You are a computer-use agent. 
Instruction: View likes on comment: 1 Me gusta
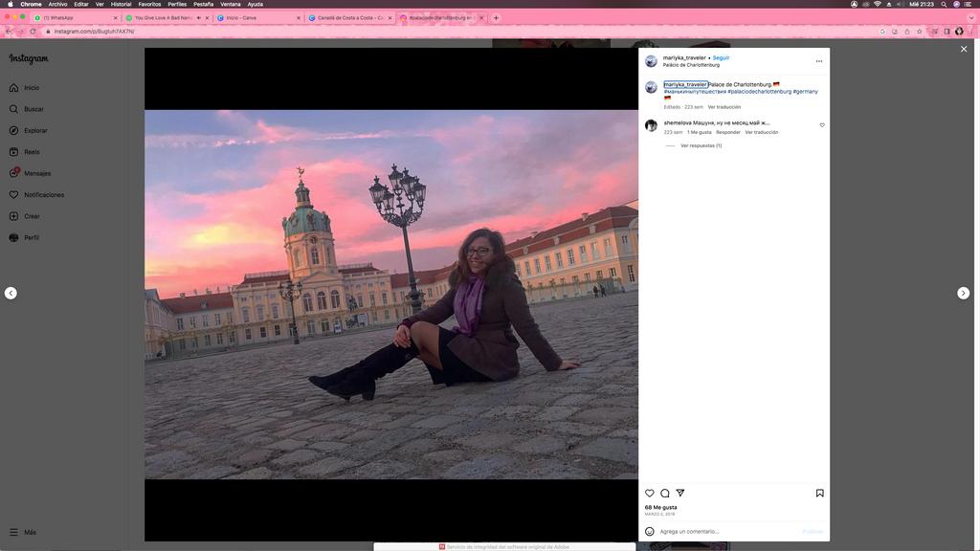(699, 132)
